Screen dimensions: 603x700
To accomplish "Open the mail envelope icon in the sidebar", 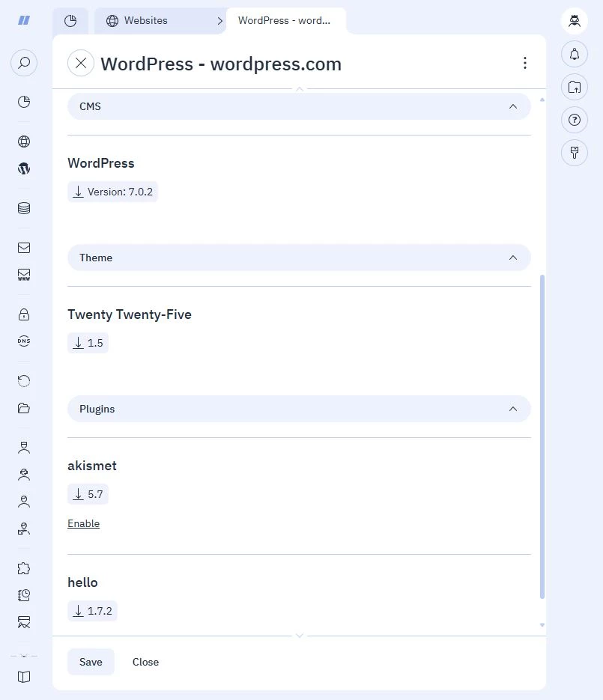I will pos(24,248).
